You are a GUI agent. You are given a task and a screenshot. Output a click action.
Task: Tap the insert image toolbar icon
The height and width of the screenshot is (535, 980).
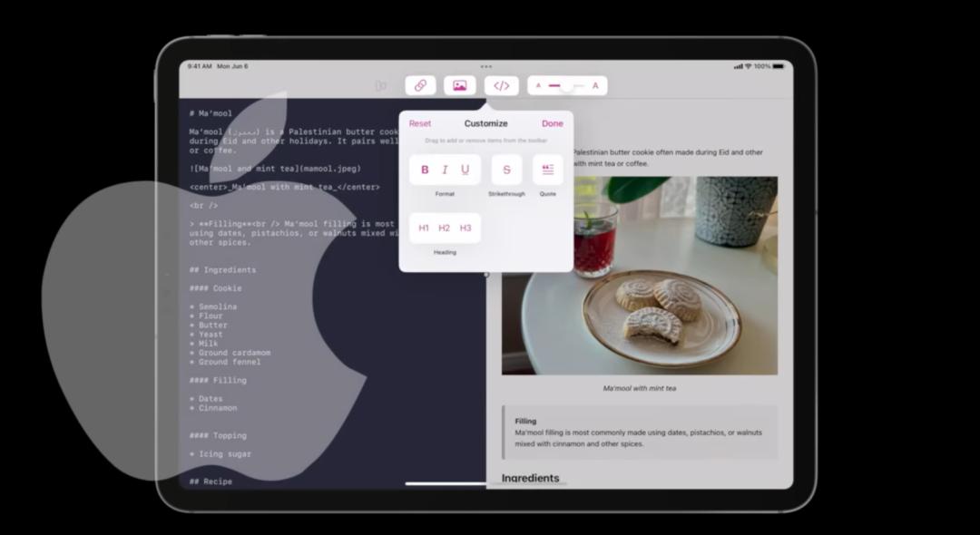coord(459,86)
